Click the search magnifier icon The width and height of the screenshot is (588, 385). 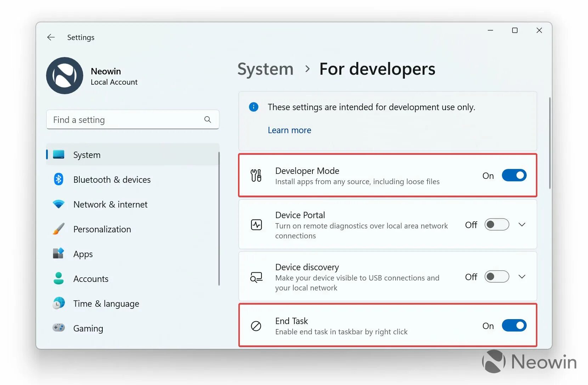coord(208,120)
